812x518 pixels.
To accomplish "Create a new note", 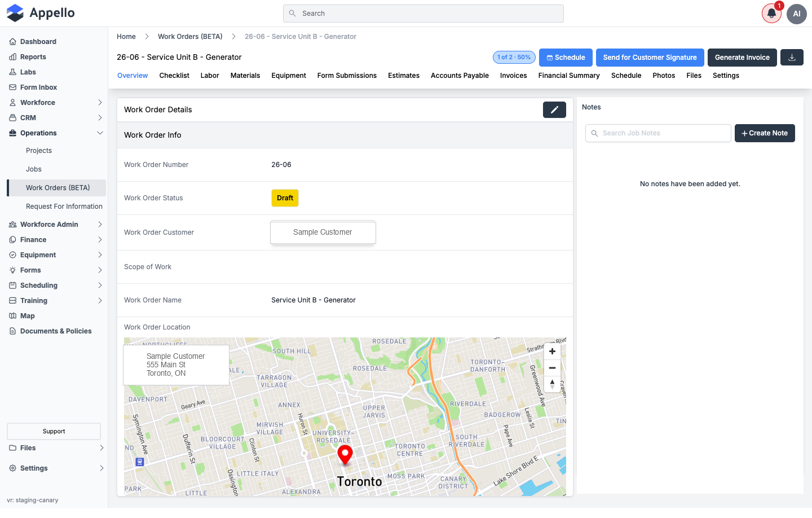I will [x=765, y=133].
